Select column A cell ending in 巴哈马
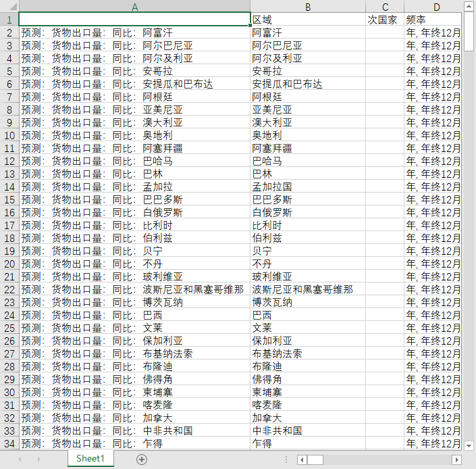476x469 pixels. tap(134, 161)
